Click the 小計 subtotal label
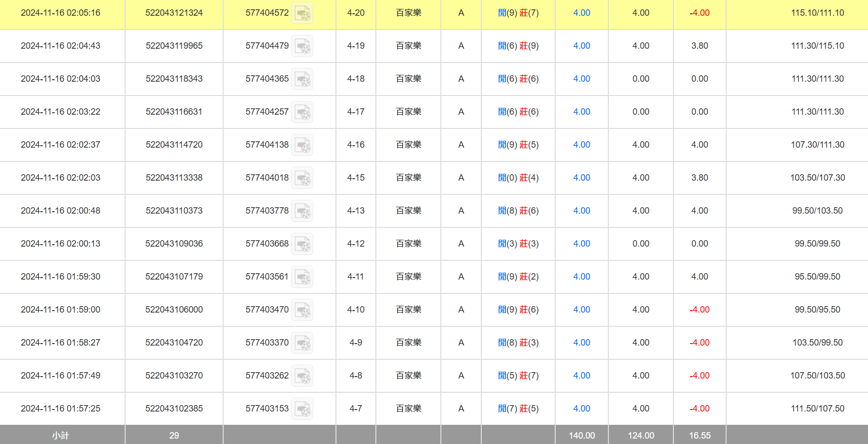The height and width of the screenshot is (444, 868). [61, 436]
